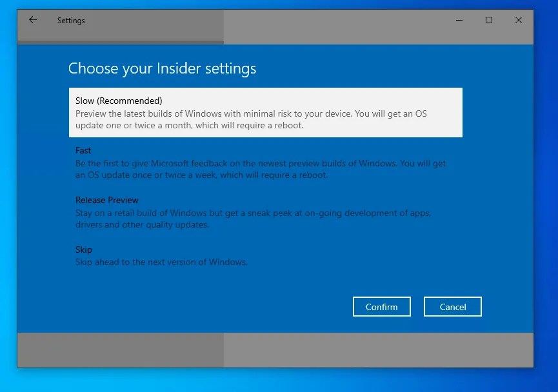Image resolution: width=558 pixels, height=392 pixels.
Task: Click the Settings title bar label
Action: click(71, 20)
